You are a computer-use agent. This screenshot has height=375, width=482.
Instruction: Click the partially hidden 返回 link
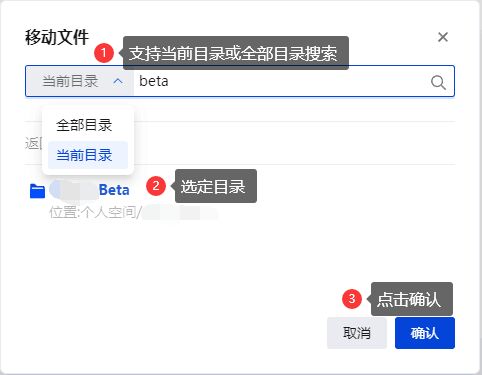(x=33, y=143)
